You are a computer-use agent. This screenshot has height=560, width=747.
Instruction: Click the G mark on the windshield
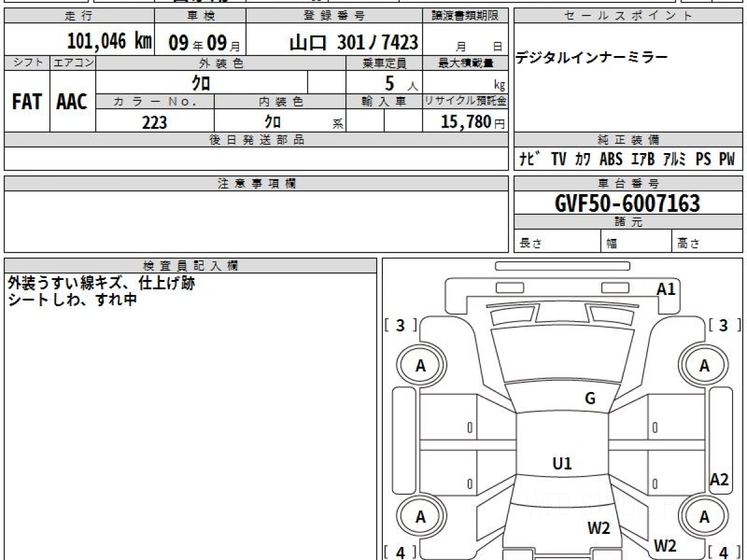point(590,399)
